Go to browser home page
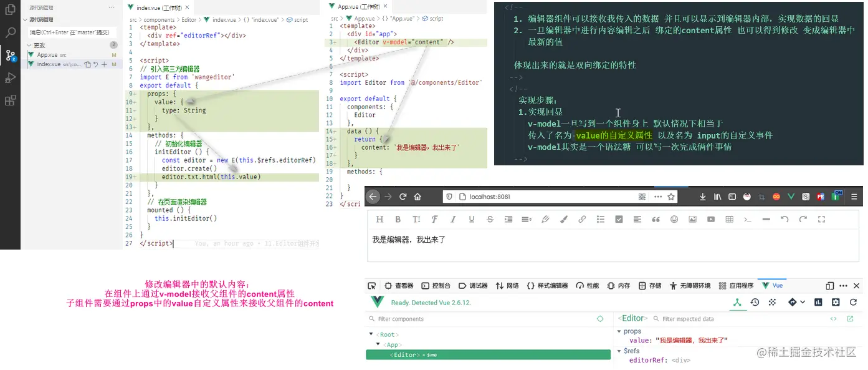This screenshot has width=868, height=370. (417, 197)
